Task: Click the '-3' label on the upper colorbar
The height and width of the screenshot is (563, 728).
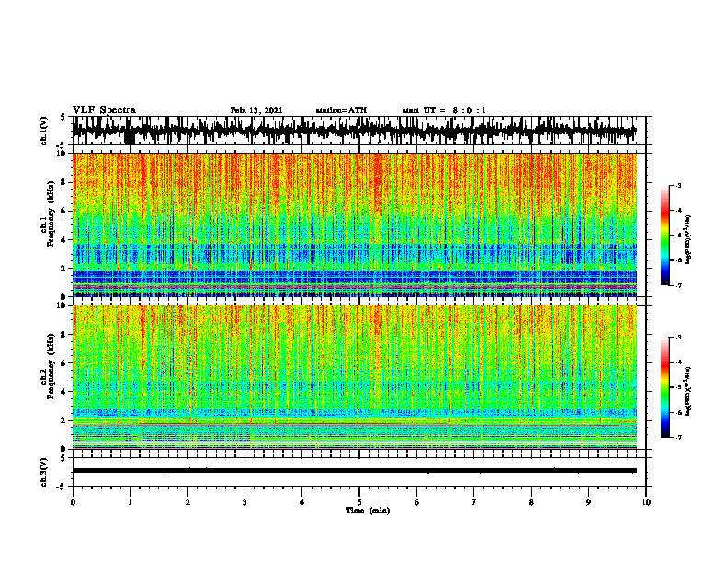Action: 678,186
